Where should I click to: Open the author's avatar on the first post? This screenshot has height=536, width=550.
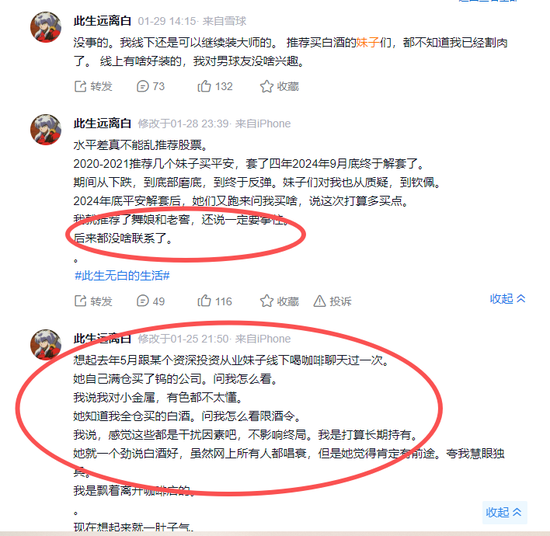pyautogui.click(x=46, y=27)
